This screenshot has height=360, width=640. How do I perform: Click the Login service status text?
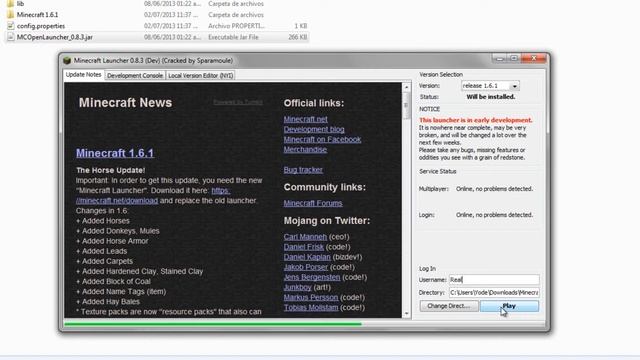(494, 215)
